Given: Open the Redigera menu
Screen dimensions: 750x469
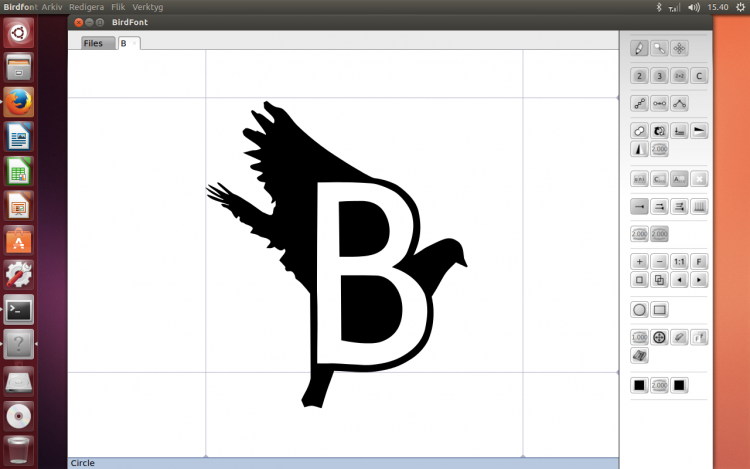Looking at the screenshot, I should pos(86,7).
